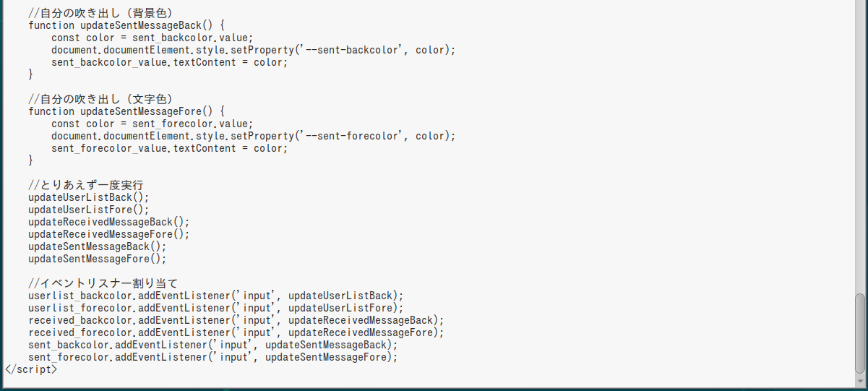
Task: Click the updateReceivedMessageFore(); call line
Action: pos(109,234)
